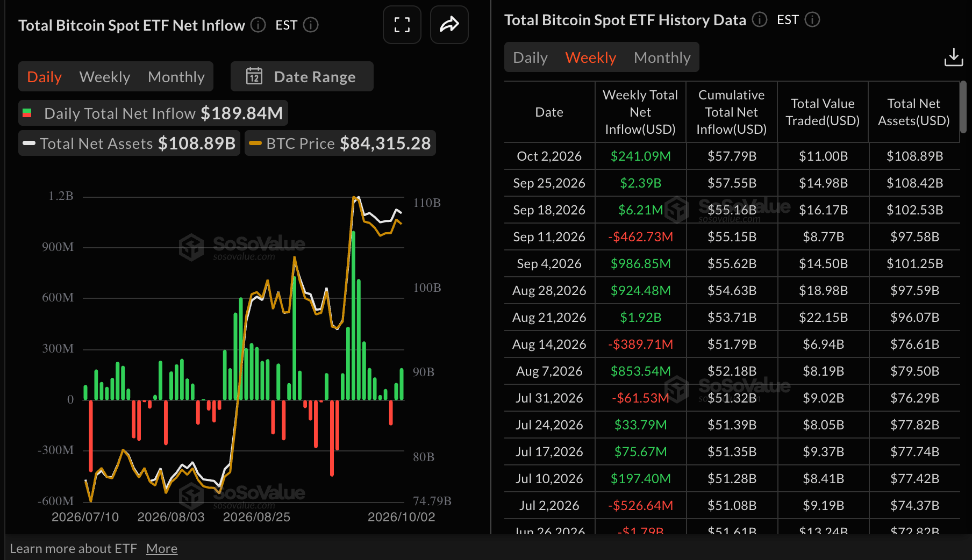Select Daily tab in Net Inflow chart
Viewport: 972px width, 560px height.
44,77
